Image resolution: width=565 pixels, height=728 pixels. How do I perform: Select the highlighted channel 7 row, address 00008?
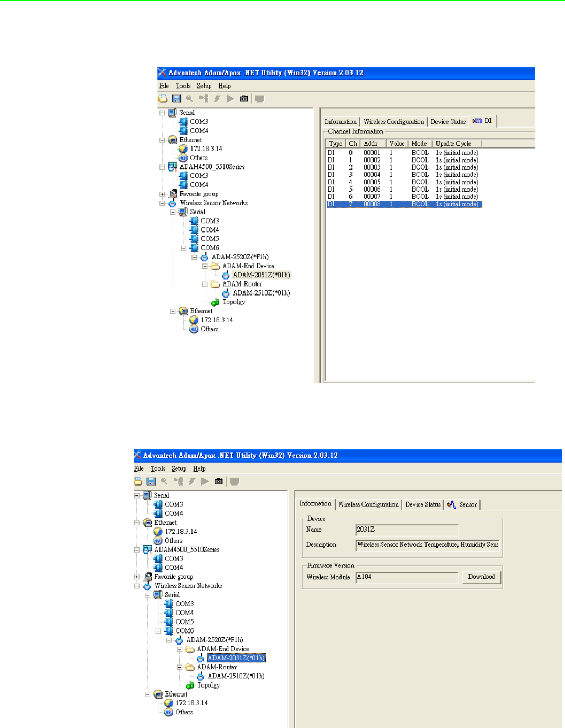pyautogui.click(x=403, y=204)
